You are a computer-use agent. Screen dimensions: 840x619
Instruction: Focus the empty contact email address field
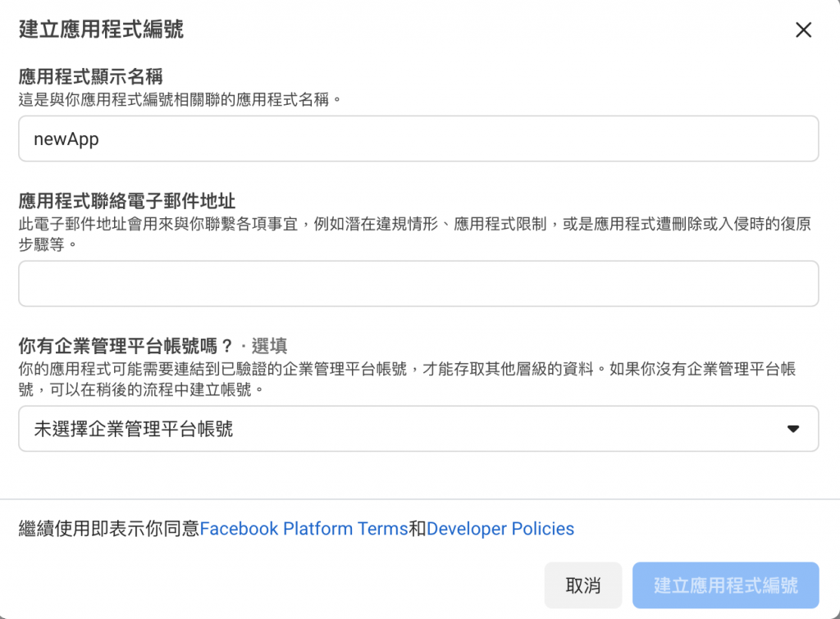tap(418, 284)
